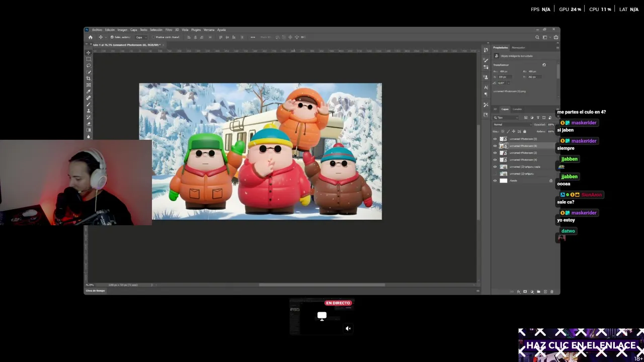Image resolution: width=644 pixels, height=362 pixels.
Task: Select the Blur tool
Action: (89, 136)
